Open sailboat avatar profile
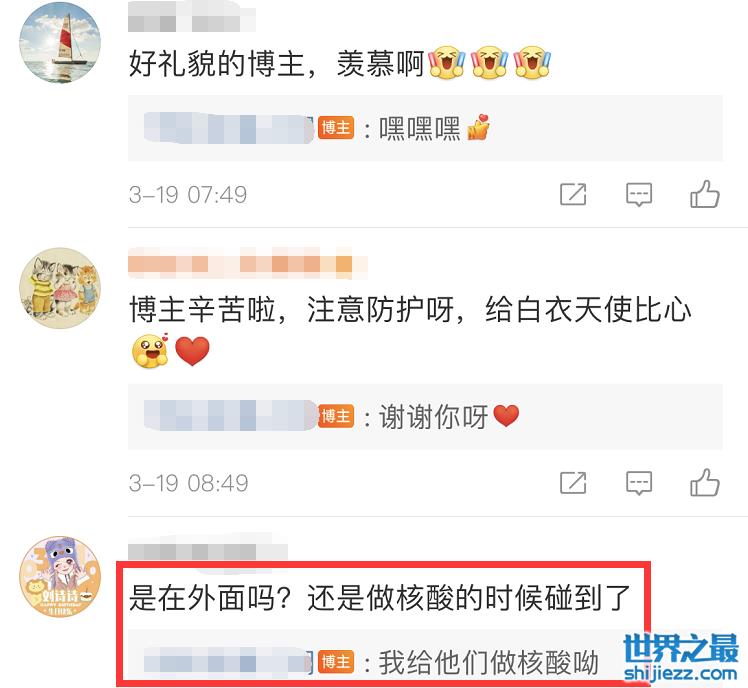Image resolution: width=748 pixels, height=688 pixels. click(60, 42)
